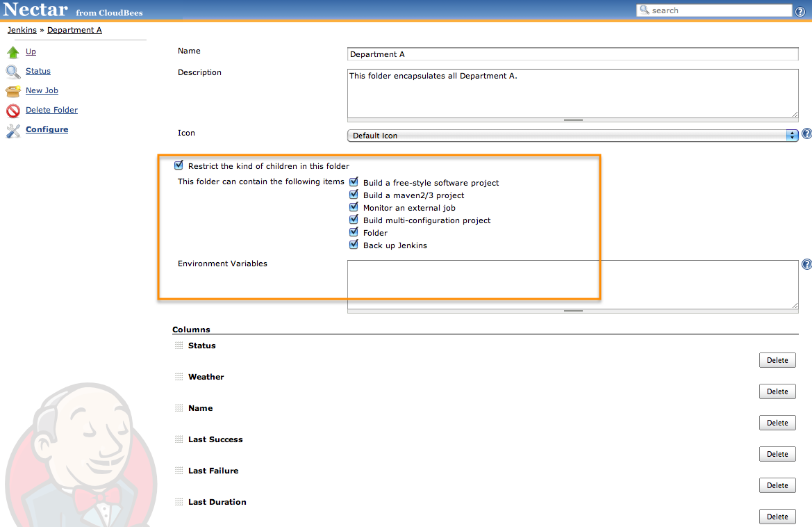Delete the Last Failure column
The image size is (812, 527).
coord(777,485)
